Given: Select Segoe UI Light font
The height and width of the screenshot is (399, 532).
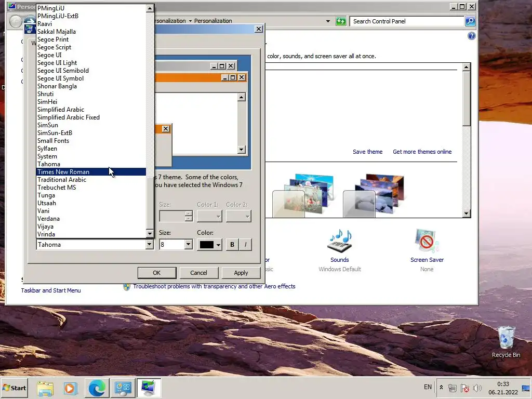Looking at the screenshot, I should tap(91, 63).
